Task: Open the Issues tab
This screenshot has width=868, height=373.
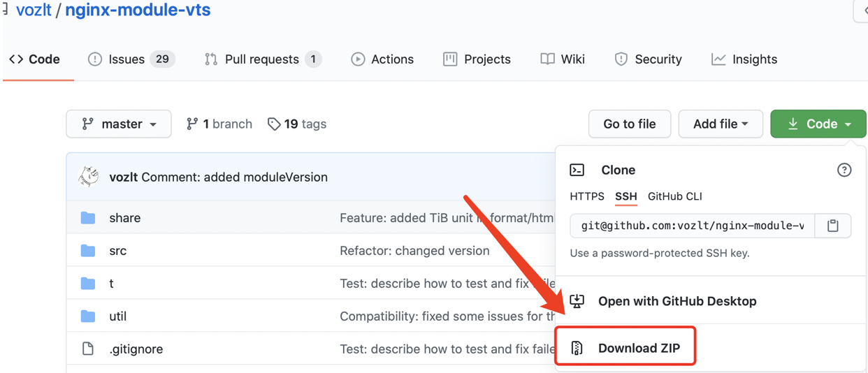Action: point(131,59)
